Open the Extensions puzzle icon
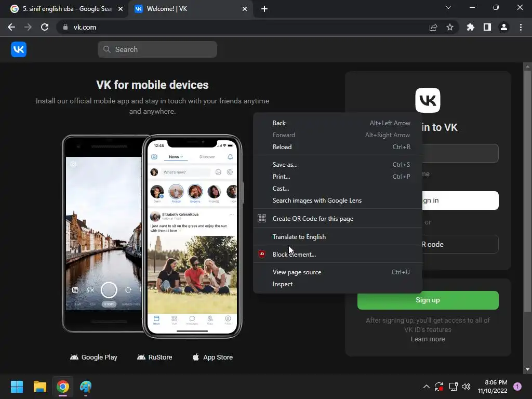The width and height of the screenshot is (532, 399). click(x=471, y=27)
